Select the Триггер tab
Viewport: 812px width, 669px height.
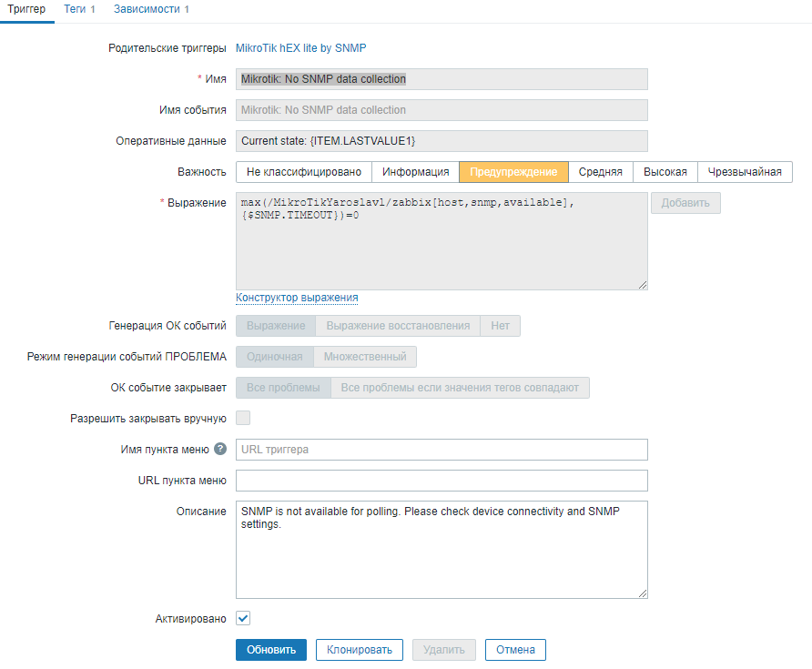click(26, 9)
